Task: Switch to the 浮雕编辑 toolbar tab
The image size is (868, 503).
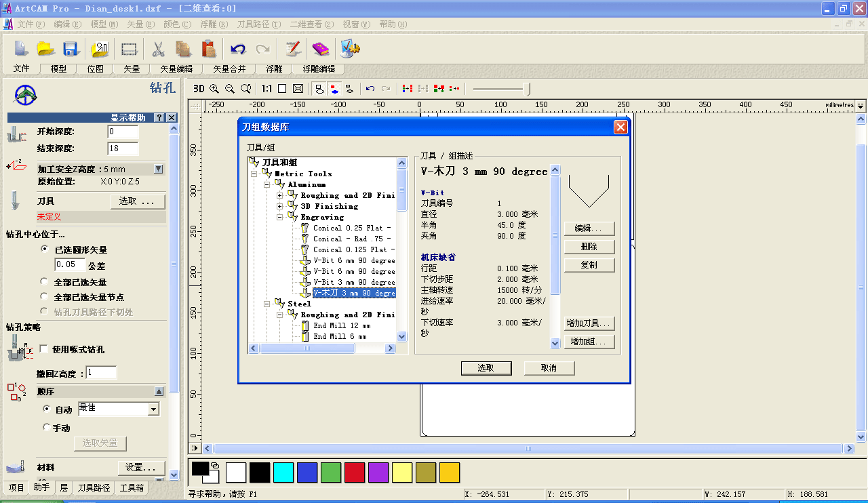Action: pyautogui.click(x=319, y=68)
